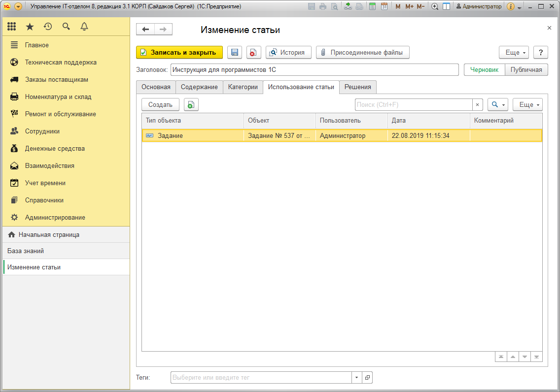This screenshot has width=560, height=392.
Task: Click the Поиск (Ctrl+F) field
Action: pos(414,104)
